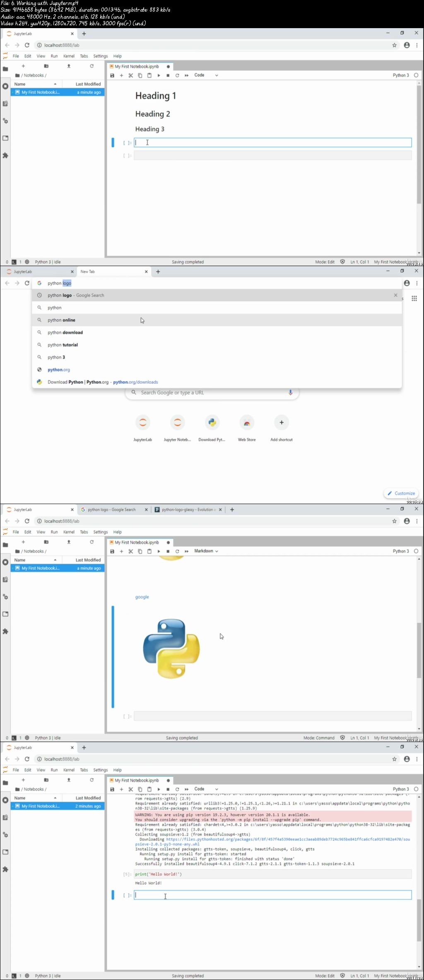
Task: Open the Web Store shortcut tile
Action: point(247,428)
